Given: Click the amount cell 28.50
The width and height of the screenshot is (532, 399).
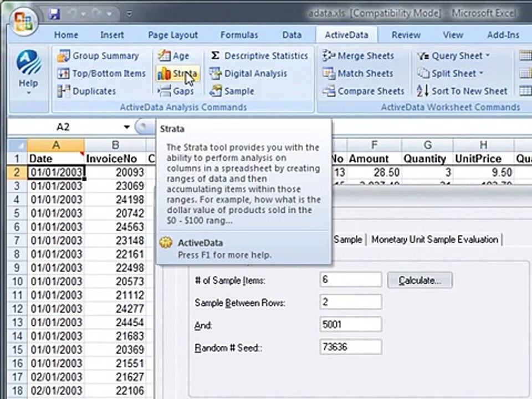Looking at the screenshot, I should point(374,172).
